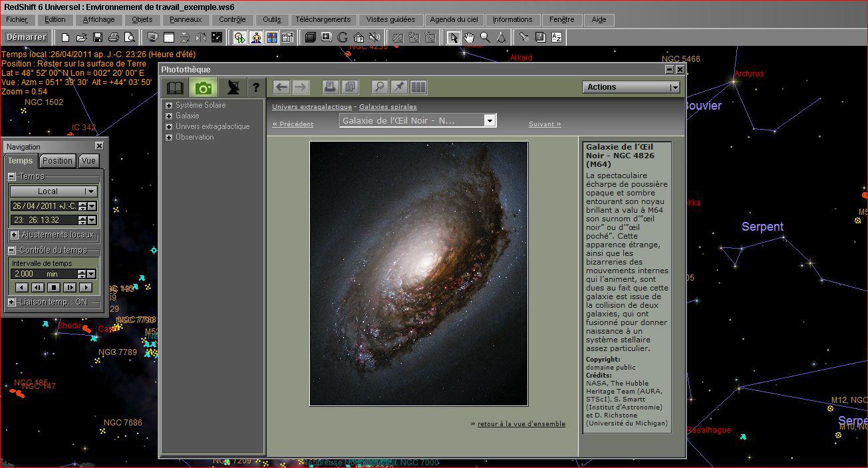
Task: Switch the Photothèque to table grid view
Action: pyautogui.click(x=418, y=87)
